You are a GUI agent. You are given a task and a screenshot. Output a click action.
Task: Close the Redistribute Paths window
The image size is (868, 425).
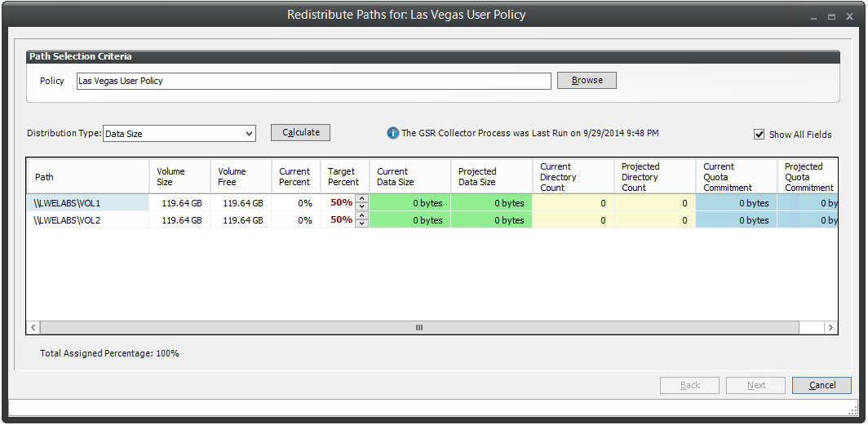point(849,17)
